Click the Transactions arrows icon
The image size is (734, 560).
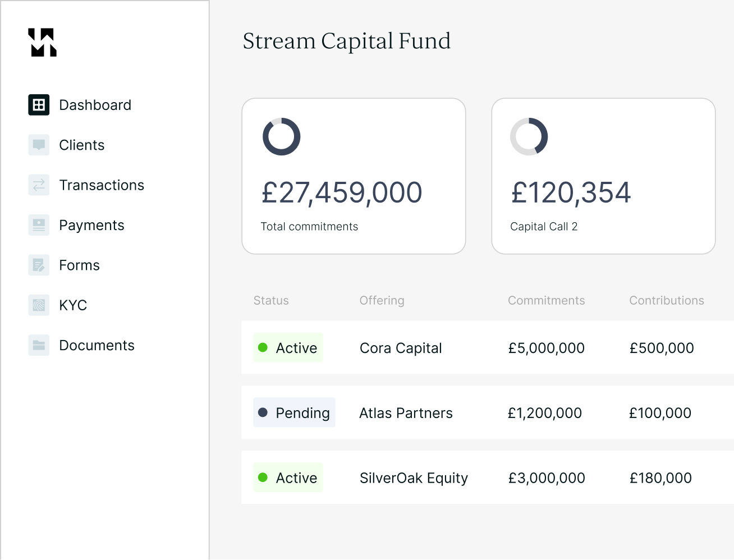pos(38,185)
